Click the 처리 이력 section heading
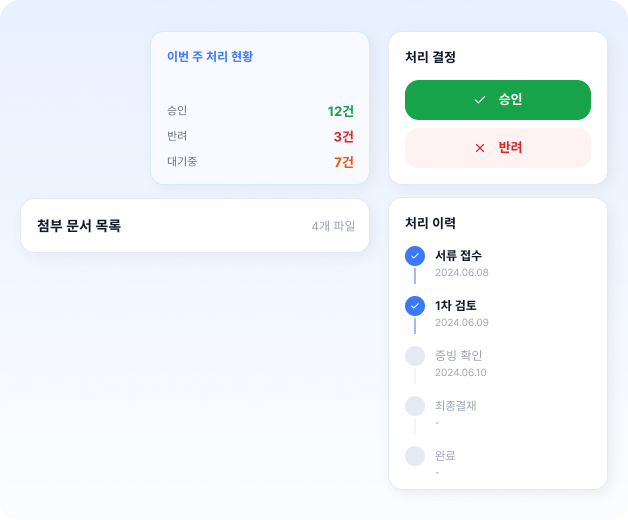The height and width of the screenshot is (520, 628). (x=431, y=223)
